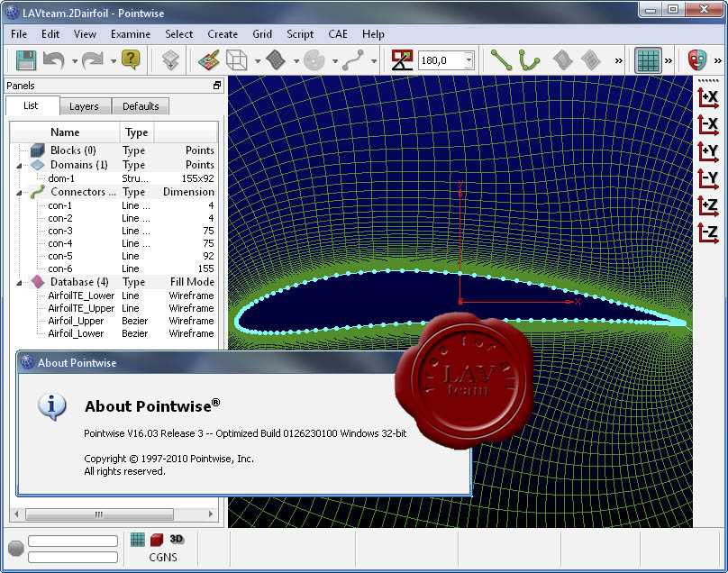Open the File menu
The image size is (728, 573).
coord(19,34)
